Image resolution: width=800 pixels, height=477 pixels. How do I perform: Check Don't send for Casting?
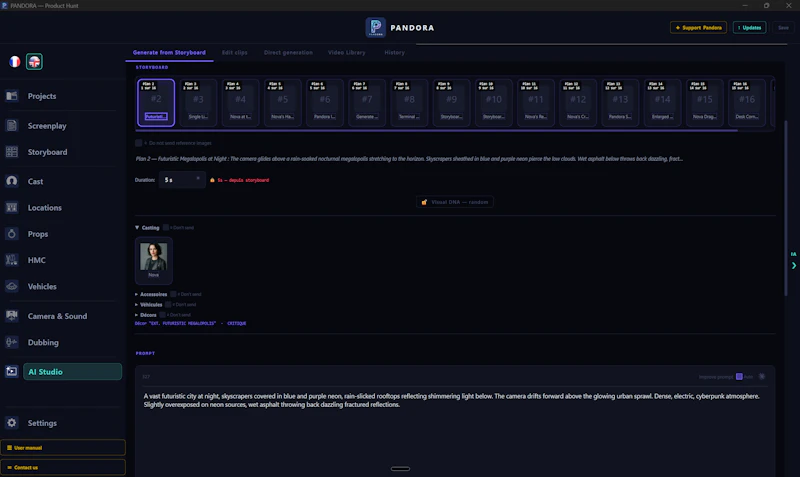(166, 228)
